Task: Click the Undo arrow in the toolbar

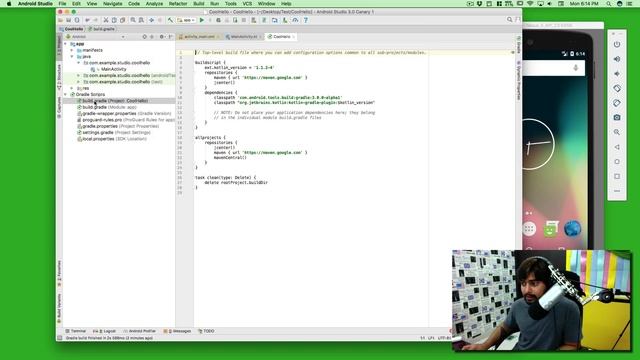Action: tap(87, 20)
